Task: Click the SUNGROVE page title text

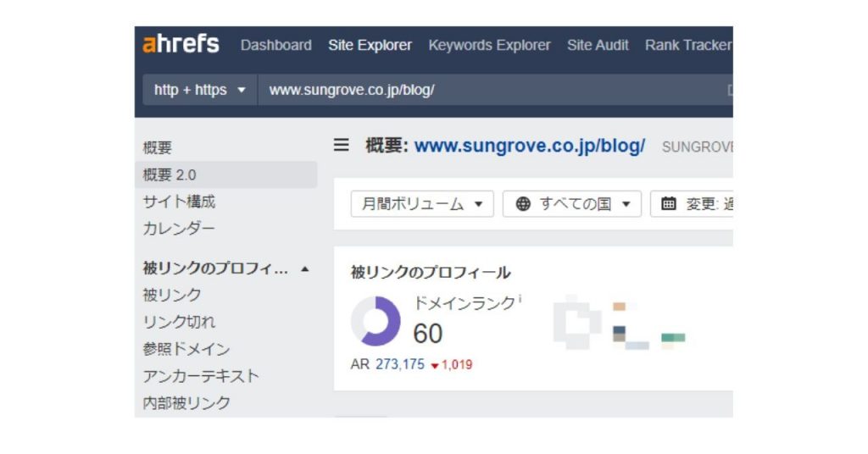Action: [698, 147]
